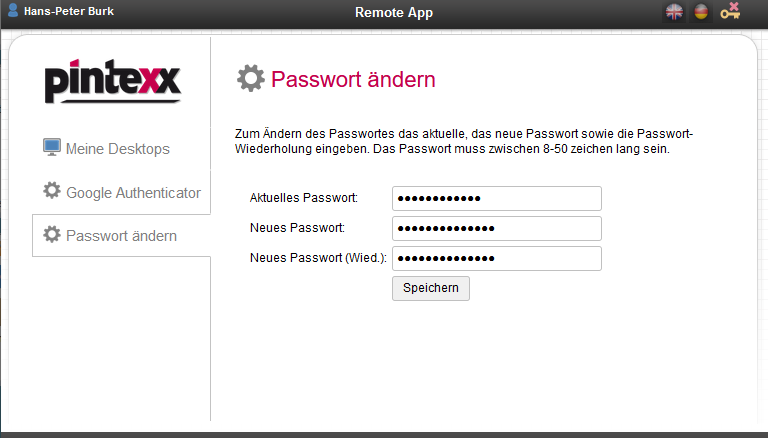Image resolution: width=768 pixels, height=438 pixels.
Task: Click the gear icon beside Passwort ändern tab
Action: click(x=52, y=235)
